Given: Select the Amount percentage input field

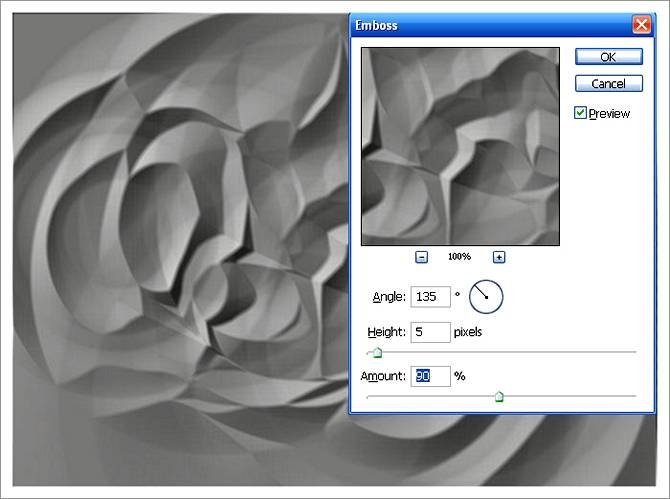Looking at the screenshot, I should tap(430, 376).
